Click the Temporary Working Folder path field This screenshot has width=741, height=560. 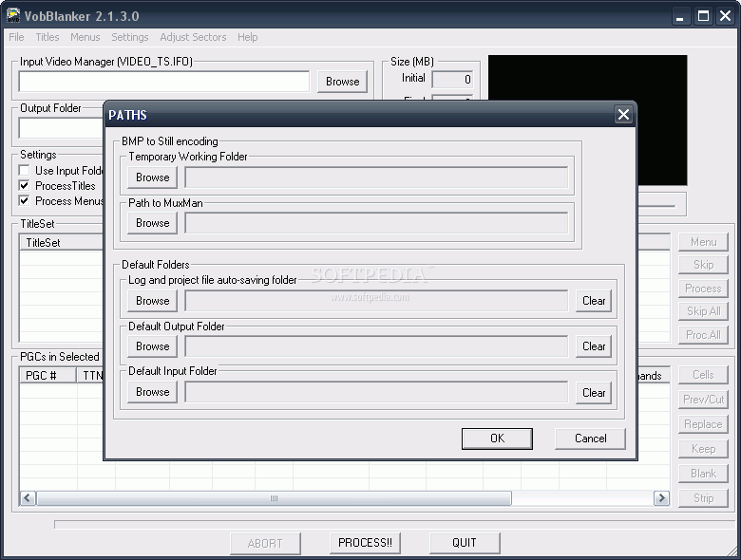click(376, 177)
